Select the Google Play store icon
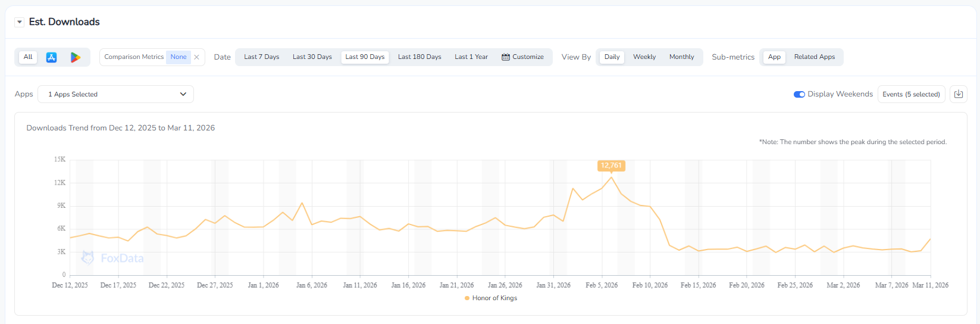980x324 pixels. click(76, 57)
